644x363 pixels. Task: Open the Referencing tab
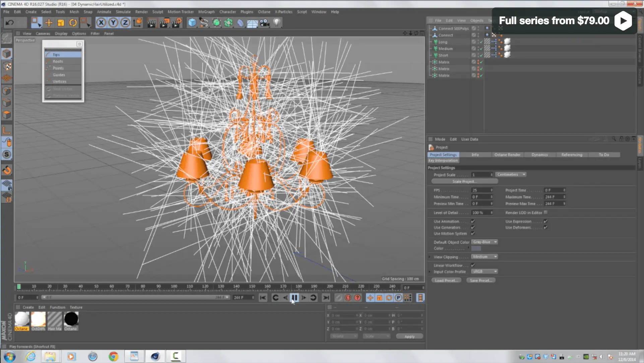pyautogui.click(x=572, y=155)
